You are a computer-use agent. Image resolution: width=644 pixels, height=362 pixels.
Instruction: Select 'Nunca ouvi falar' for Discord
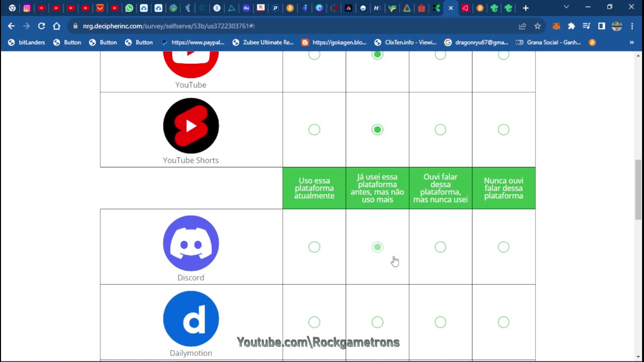click(504, 247)
